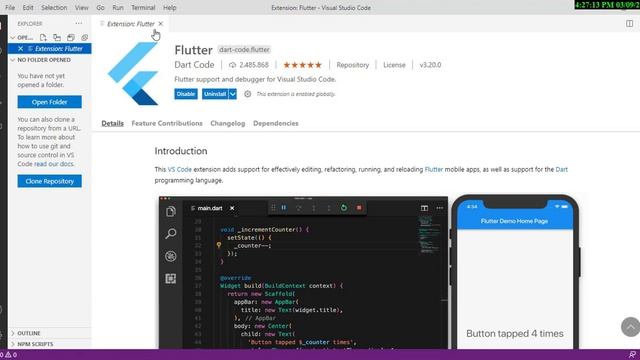Click the split editor icon top right

629,24
